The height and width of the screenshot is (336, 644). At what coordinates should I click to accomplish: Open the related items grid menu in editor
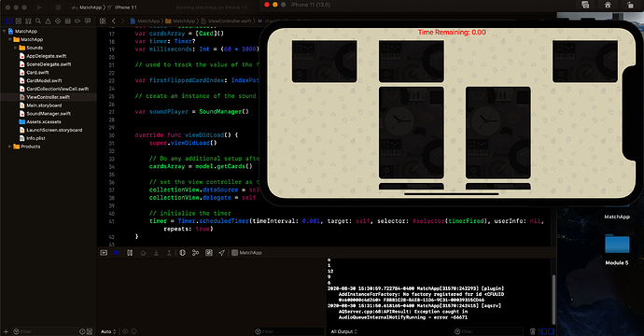coord(103,21)
